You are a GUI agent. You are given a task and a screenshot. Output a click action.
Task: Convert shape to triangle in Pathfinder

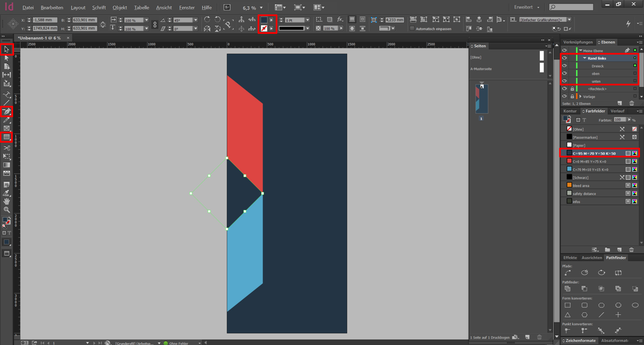[x=568, y=315]
